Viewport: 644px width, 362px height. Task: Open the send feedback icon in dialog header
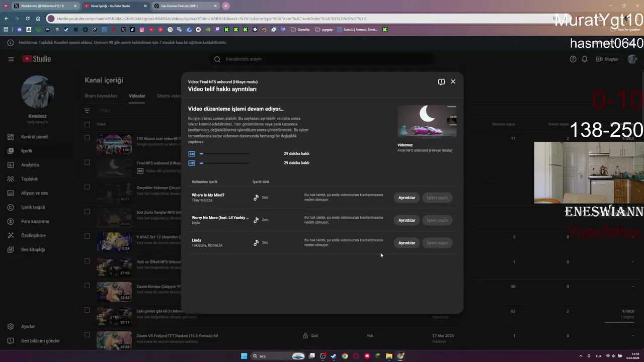click(441, 82)
